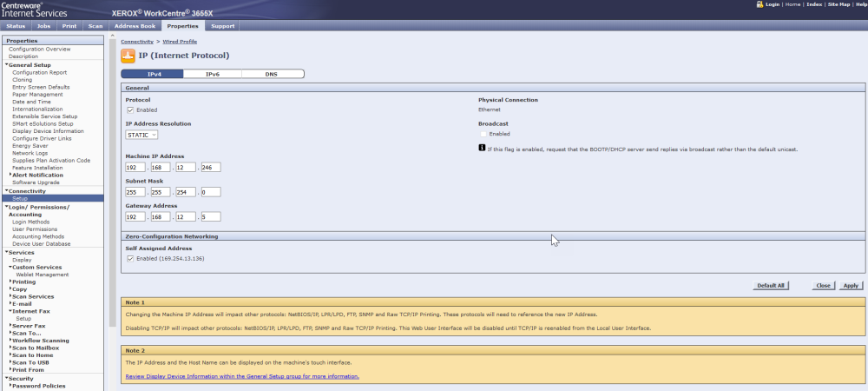
Task: Open Energy Saver in sidebar
Action: pos(30,146)
